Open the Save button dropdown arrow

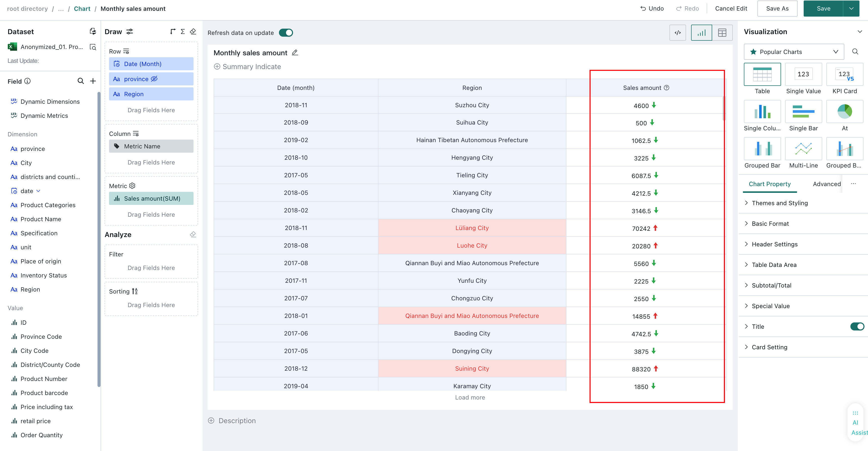pyautogui.click(x=851, y=9)
